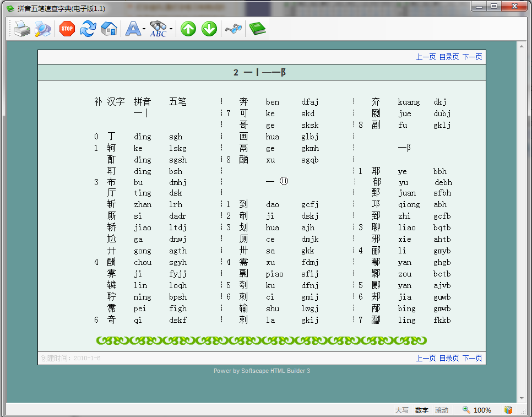
Task: Click the printer icon in toolbar
Action: click(22, 29)
